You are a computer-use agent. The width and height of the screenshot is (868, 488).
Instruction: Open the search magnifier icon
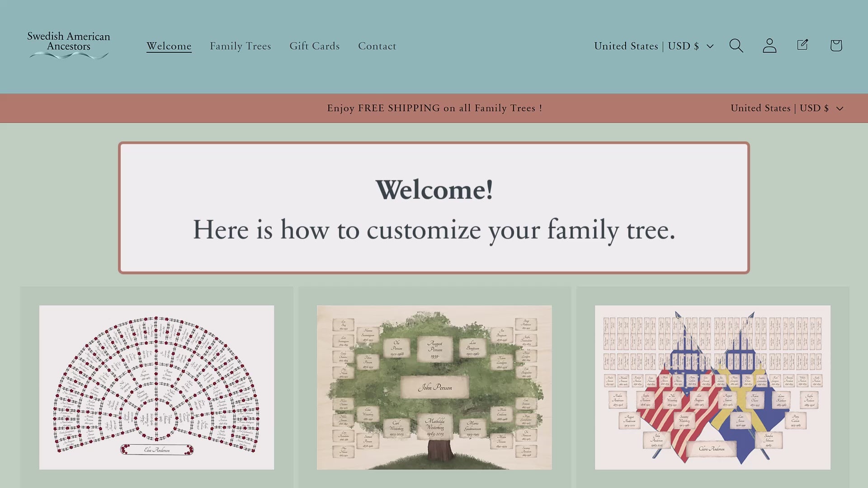736,46
